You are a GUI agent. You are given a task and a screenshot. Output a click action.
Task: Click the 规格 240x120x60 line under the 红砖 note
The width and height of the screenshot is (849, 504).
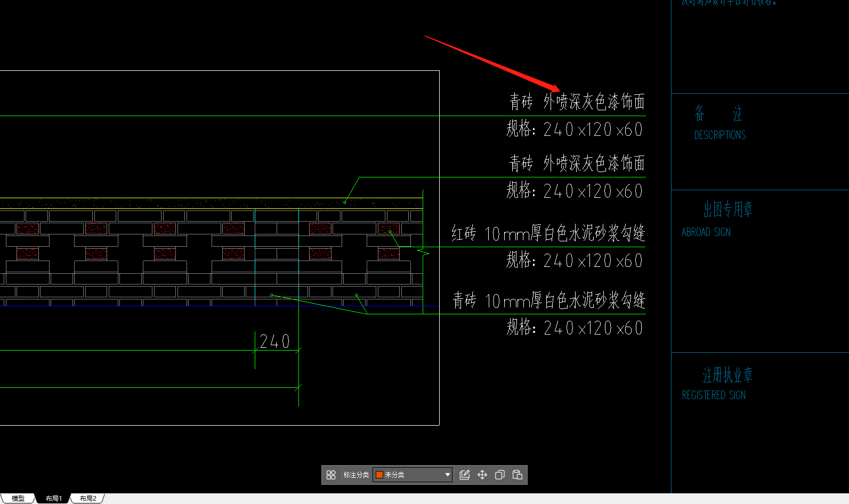pyautogui.click(x=575, y=261)
